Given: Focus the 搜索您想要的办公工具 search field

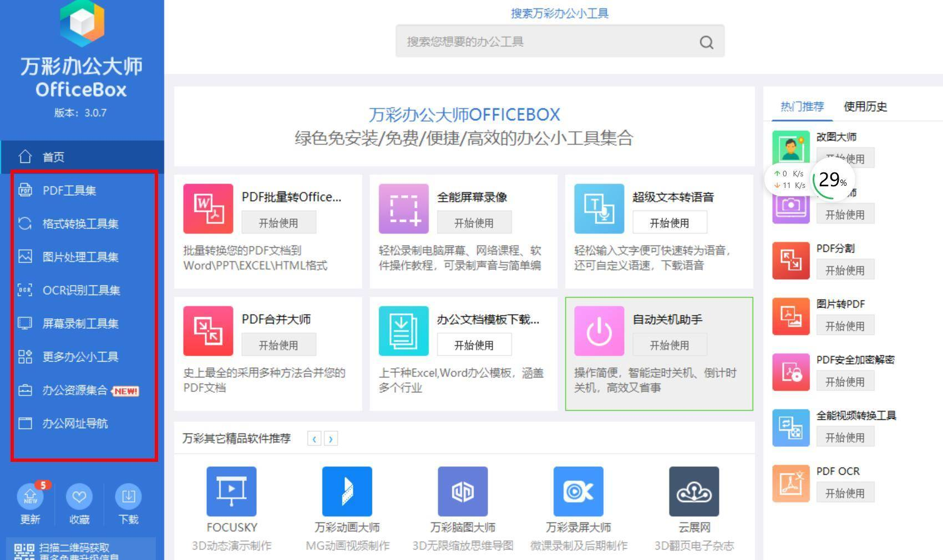Looking at the screenshot, I should point(560,41).
